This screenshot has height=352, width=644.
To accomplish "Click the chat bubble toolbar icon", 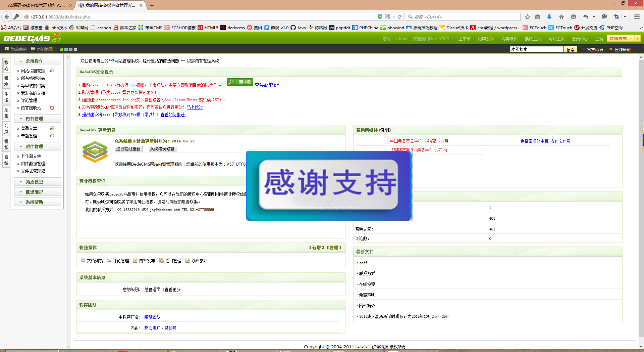I will pyautogui.click(x=604, y=17).
